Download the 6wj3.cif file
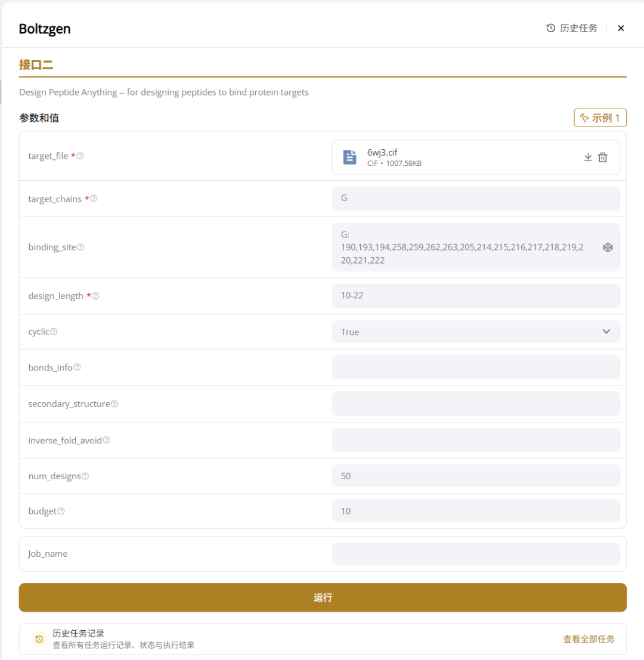Viewport: 644px width, 660px height. pyautogui.click(x=588, y=156)
